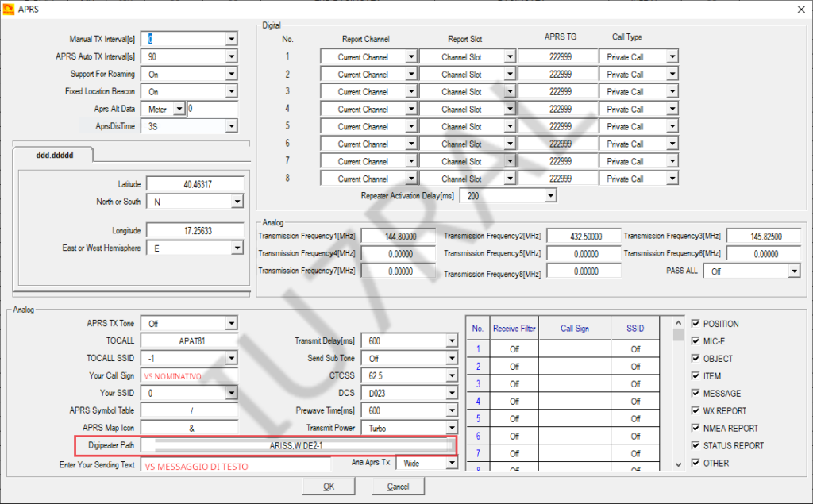Click the Enter Your Sending Text field
This screenshot has width=813, height=504.
(235, 466)
